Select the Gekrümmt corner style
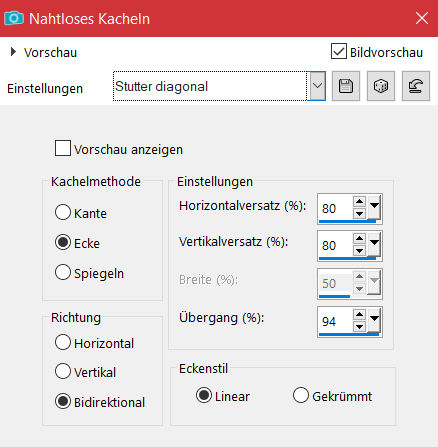The height and width of the screenshot is (447, 438). click(301, 395)
